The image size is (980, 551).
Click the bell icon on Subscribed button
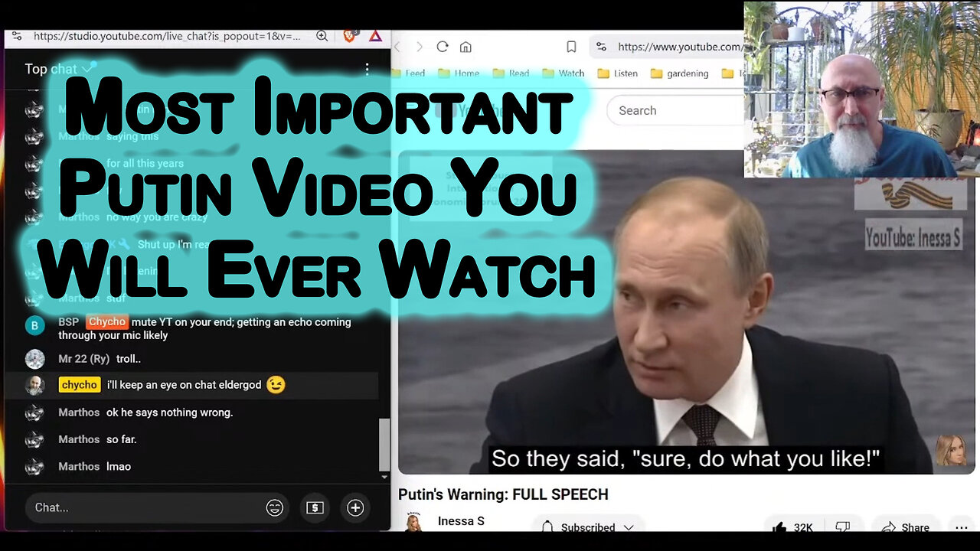(547, 527)
